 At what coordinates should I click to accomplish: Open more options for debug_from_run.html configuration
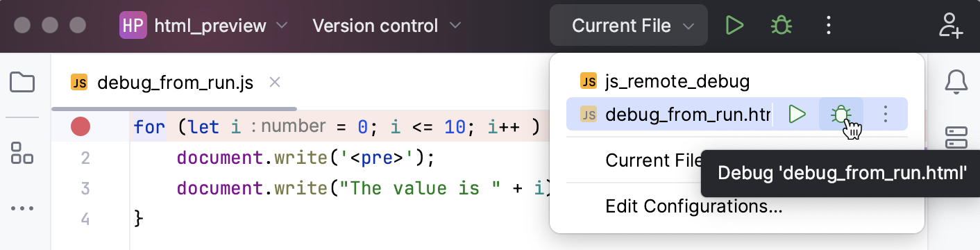(x=885, y=114)
